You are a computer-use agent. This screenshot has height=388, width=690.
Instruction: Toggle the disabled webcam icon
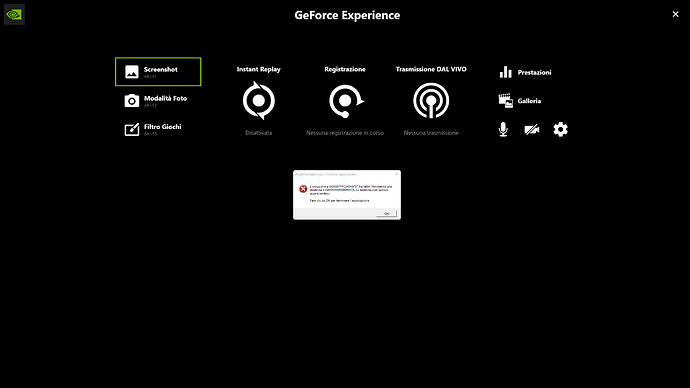532,129
